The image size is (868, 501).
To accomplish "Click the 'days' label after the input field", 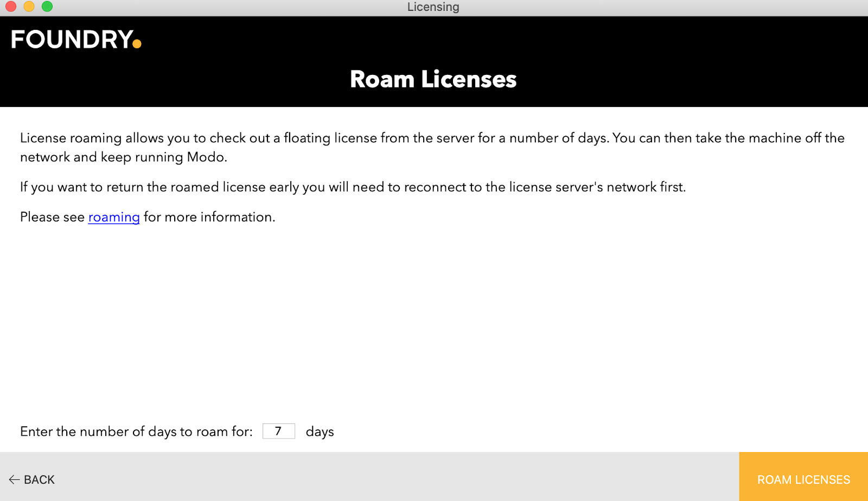I will pyautogui.click(x=320, y=432).
